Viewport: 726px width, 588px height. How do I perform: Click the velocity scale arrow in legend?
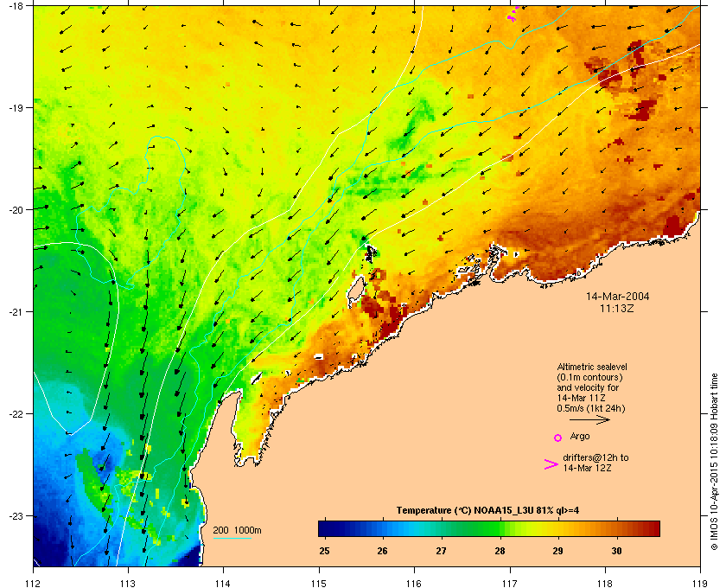click(589, 420)
